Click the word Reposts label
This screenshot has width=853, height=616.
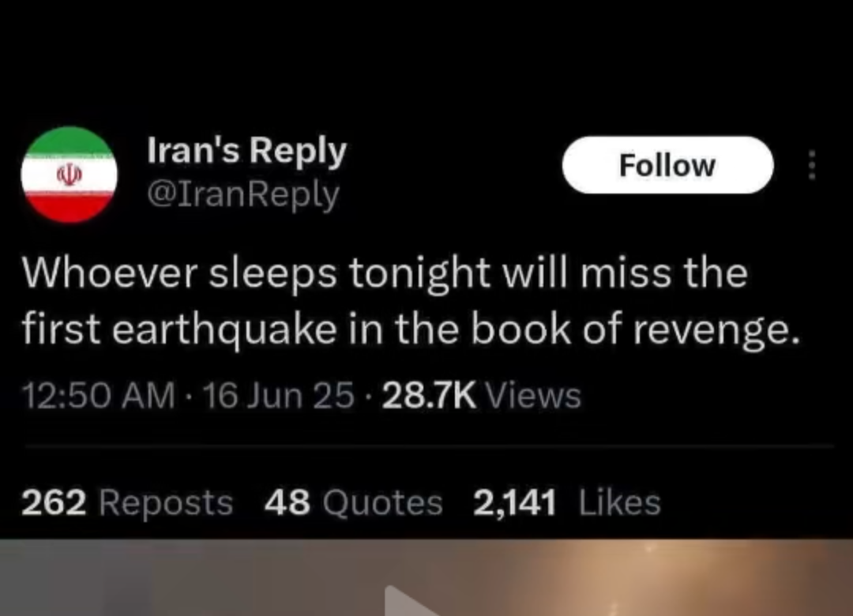click(166, 503)
